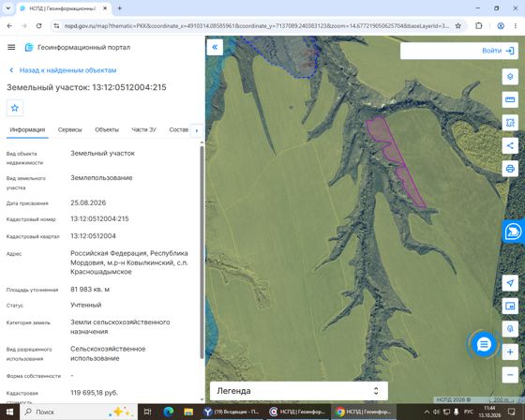
Task: Expand the Легенда panel
Action: pyautogui.click(x=299, y=391)
